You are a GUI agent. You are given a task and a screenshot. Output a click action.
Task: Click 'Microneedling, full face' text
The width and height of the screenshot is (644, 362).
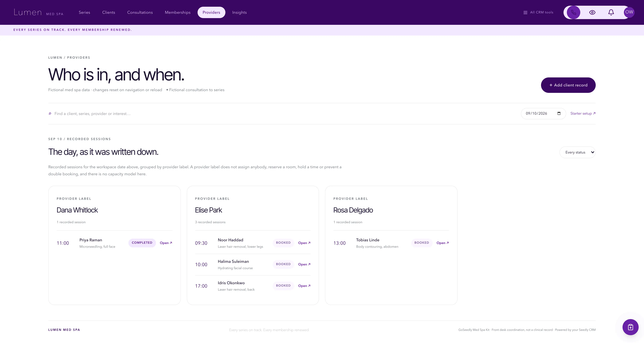point(97,247)
